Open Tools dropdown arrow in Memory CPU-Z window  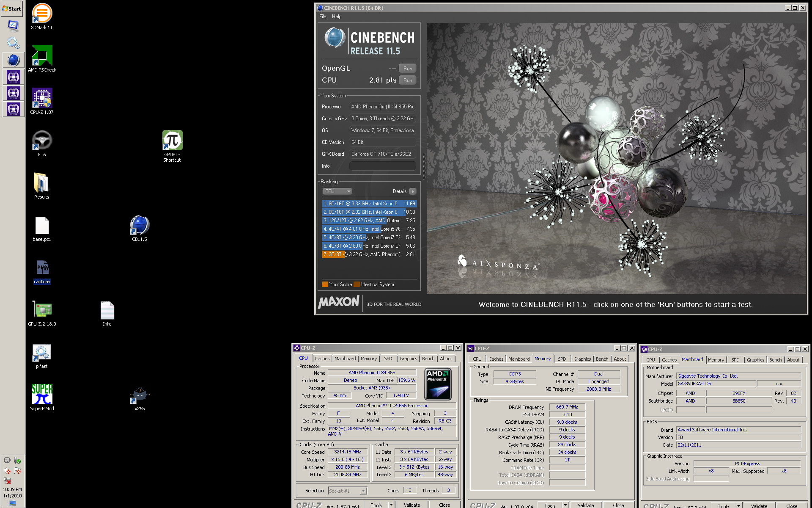tap(565, 505)
